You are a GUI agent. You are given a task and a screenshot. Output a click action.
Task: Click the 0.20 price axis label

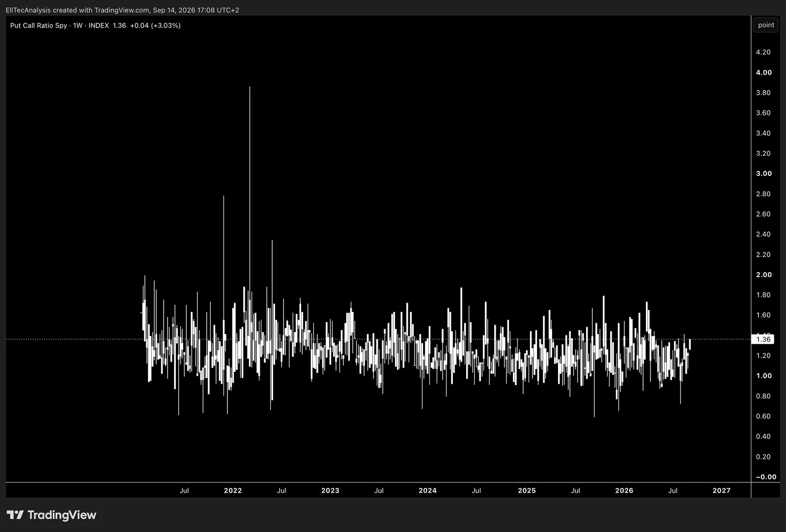[763, 456]
